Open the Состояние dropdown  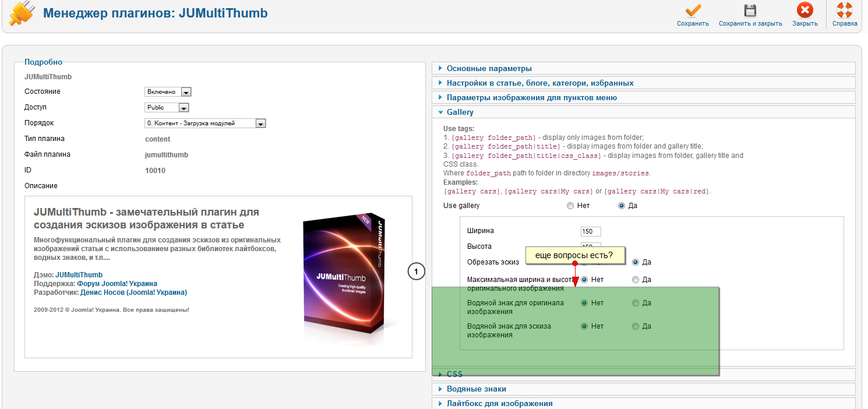pyautogui.click(x=168, y=92)
